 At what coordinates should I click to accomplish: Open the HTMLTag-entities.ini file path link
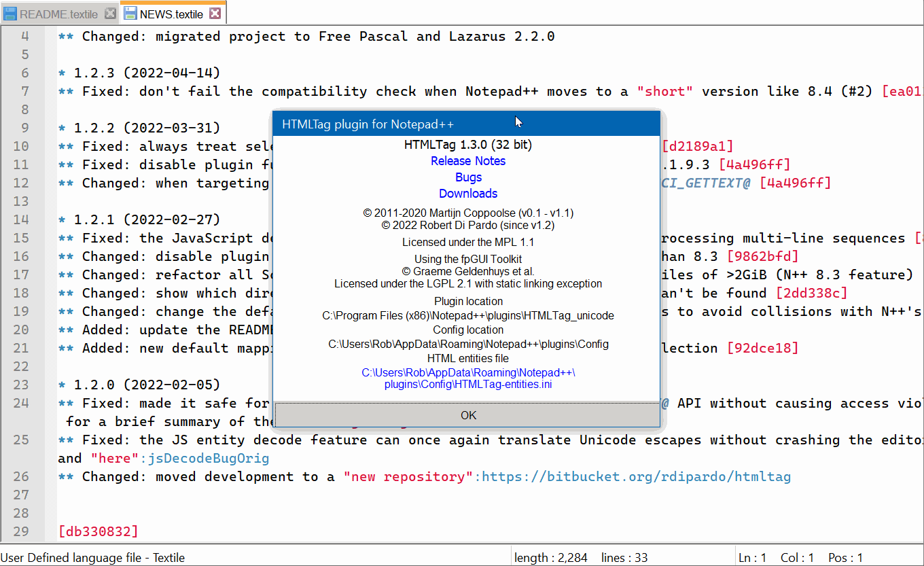[x=468, y=378]
